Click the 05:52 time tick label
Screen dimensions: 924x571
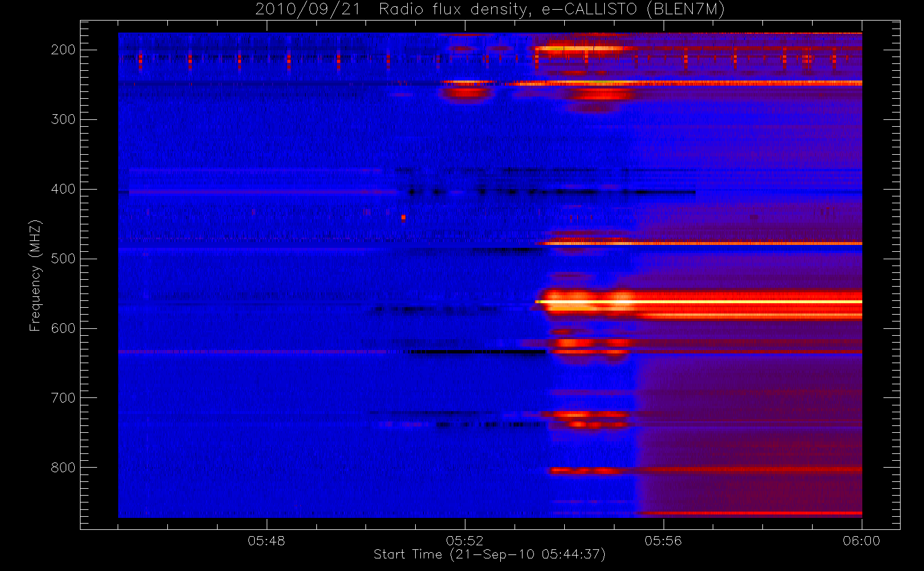click(465, 541)
